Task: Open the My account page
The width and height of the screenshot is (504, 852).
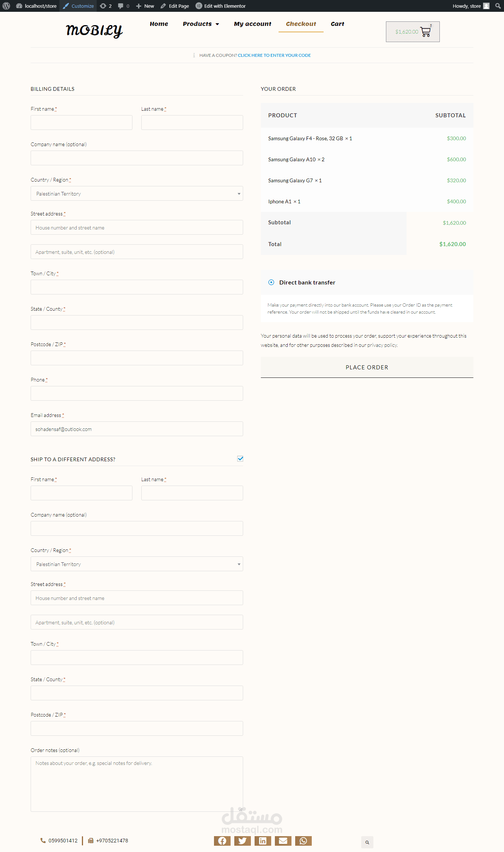Action: (x=253, y=24)
